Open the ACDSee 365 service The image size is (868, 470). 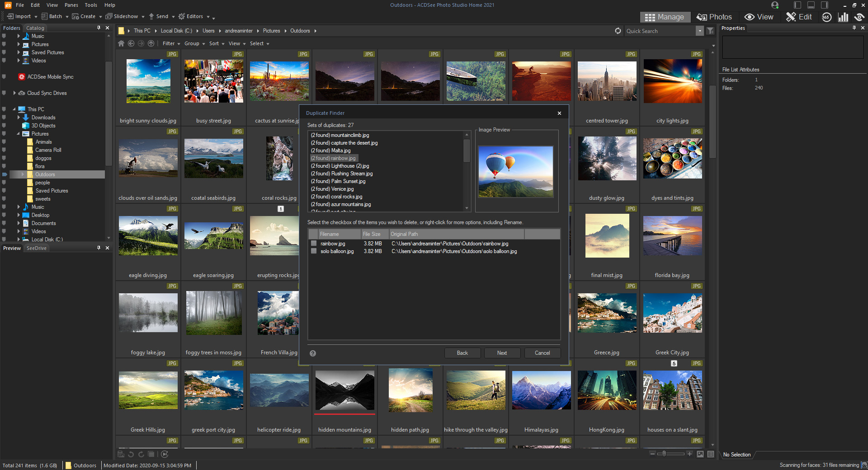coord(826,17)
